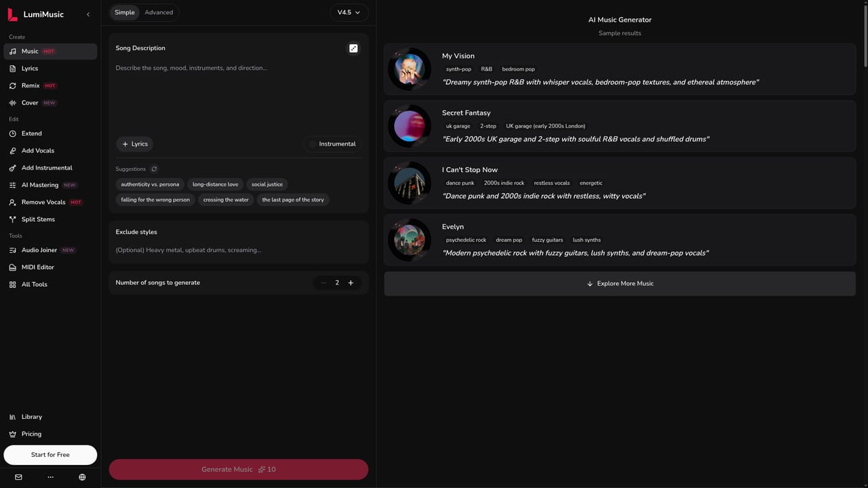Screen dimensions: 868x488
Task: Open Audio Joiner icon
Action: click(x=13, y=250)
